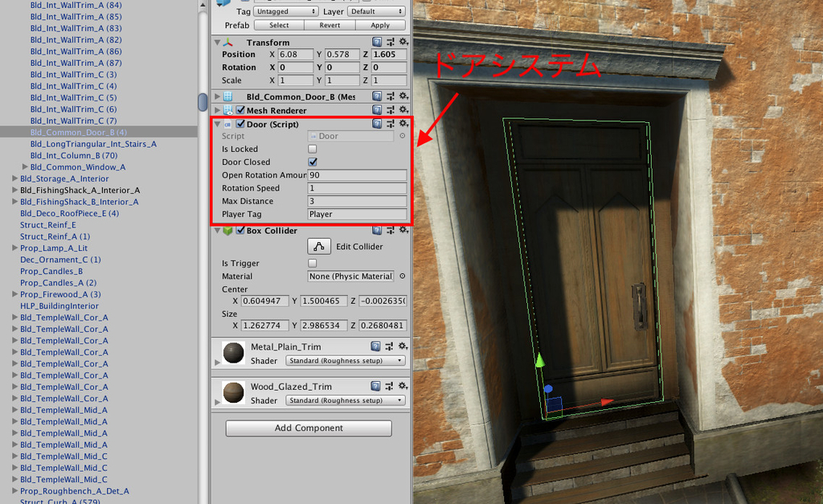
Task: Expand Bld_Storage_A_Interior in hierarchy
Action: [x=14, y=178]
